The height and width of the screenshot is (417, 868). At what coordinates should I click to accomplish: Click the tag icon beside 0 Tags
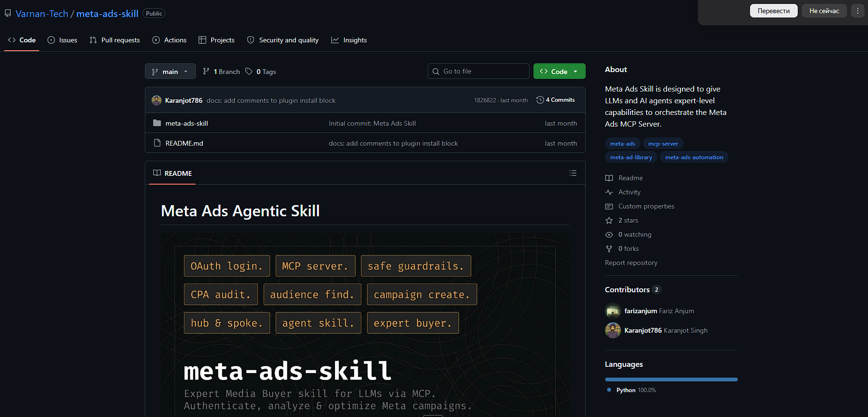(249, 71)
